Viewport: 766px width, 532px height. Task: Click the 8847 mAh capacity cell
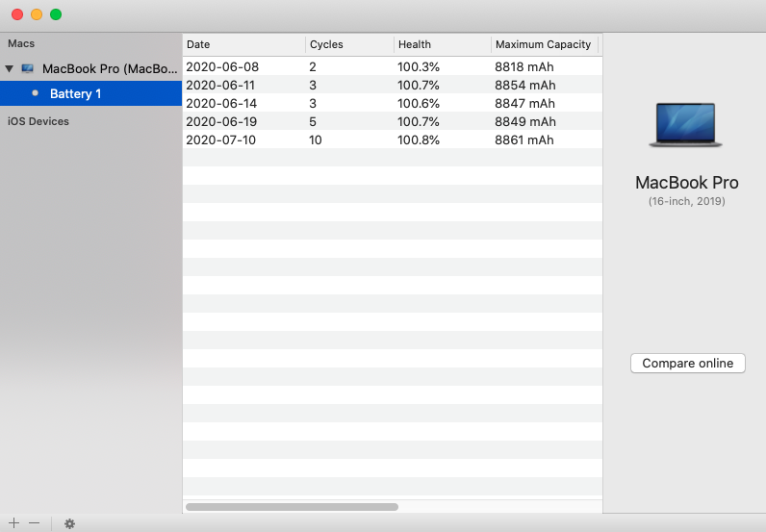(x=524, y=104)
